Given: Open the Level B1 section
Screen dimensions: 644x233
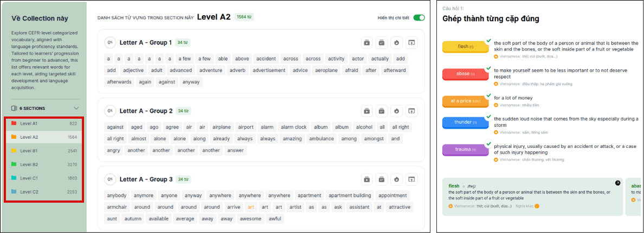Looking at the screenshot, I should click(x=44, y=151).
